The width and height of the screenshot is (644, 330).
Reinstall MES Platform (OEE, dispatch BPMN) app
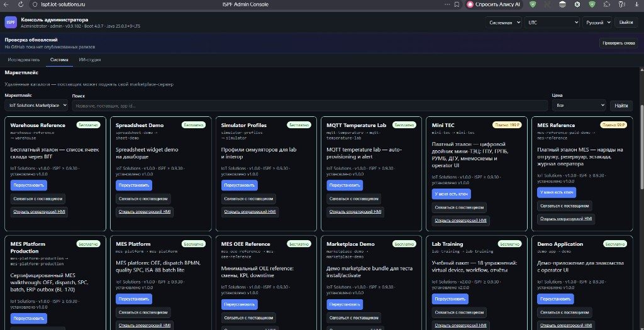click(134, 299)
